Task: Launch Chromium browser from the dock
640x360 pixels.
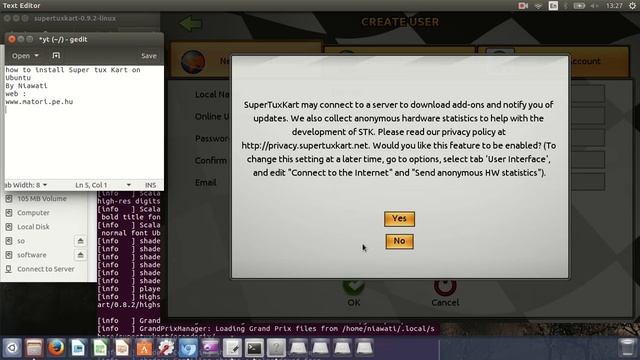Action: click(x=188, y=348)
